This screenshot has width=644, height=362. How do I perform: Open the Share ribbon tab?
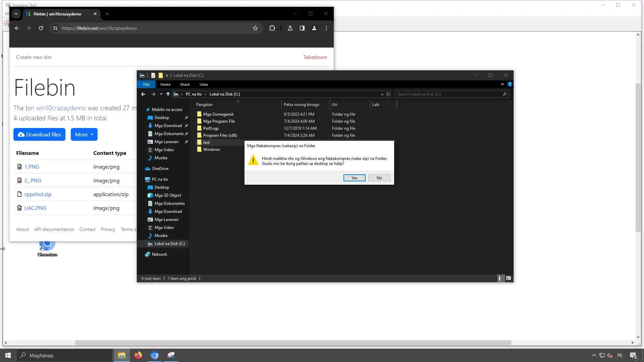coord(185,84)
